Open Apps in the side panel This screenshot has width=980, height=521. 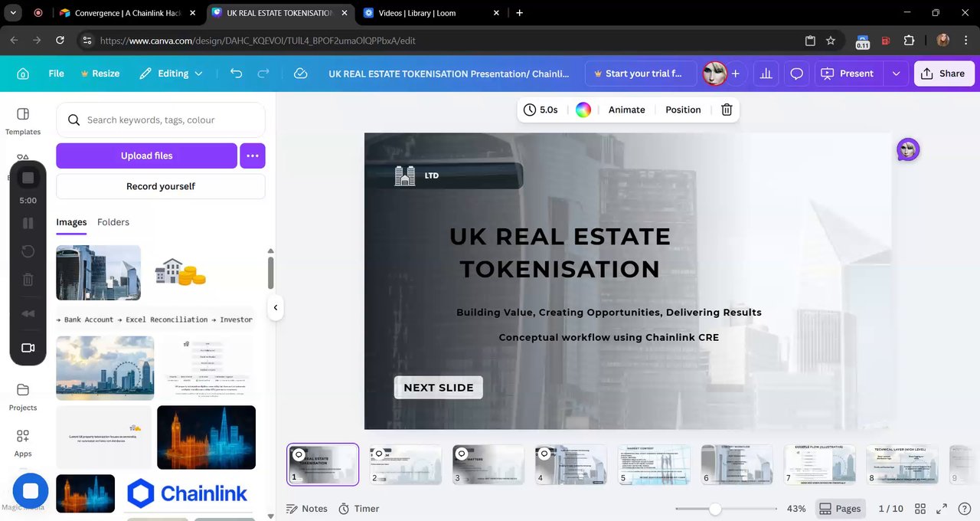pos(23,443)
